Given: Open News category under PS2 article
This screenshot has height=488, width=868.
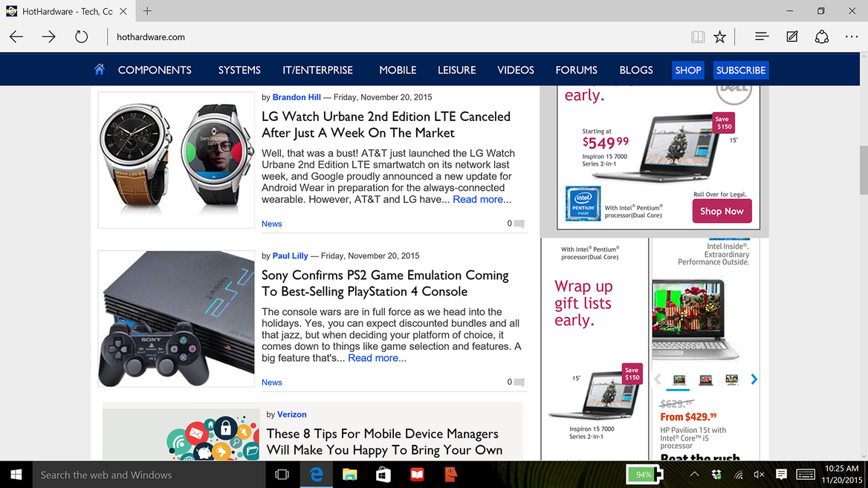Looking at the screenshot, I should click(x=272, y=383).
